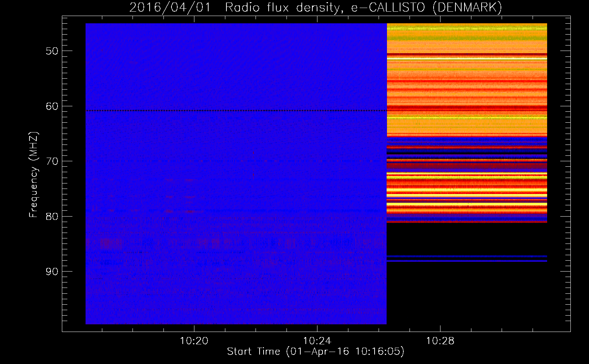Screen dimensions: 589x364
Task: Click the 90 MHz frequency tick label
Action: click(52, 272)
